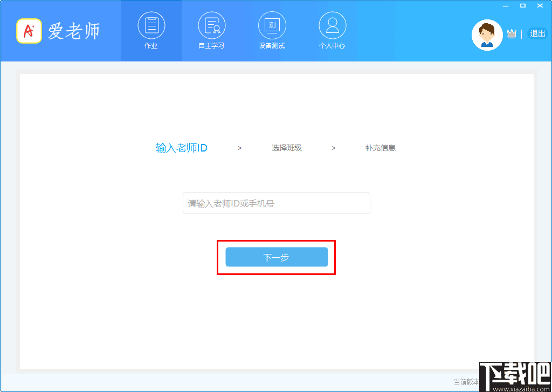Click the 当前版本 version text

pyautogui.click(x=466, y=382)
